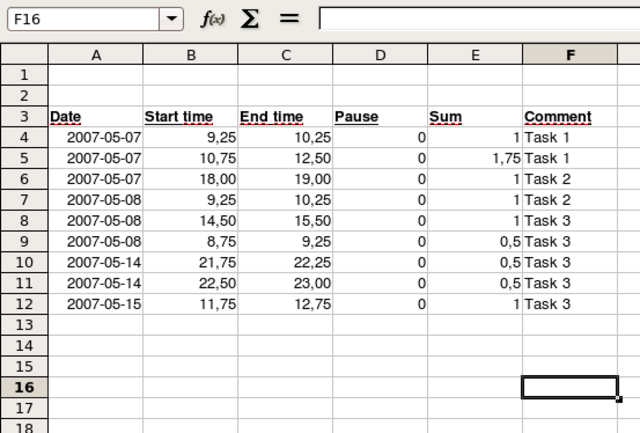Select date 2007-05-08 in row 7
This screenshot has width=640, height=433.
pyautogui.click(x=96, y=200)
